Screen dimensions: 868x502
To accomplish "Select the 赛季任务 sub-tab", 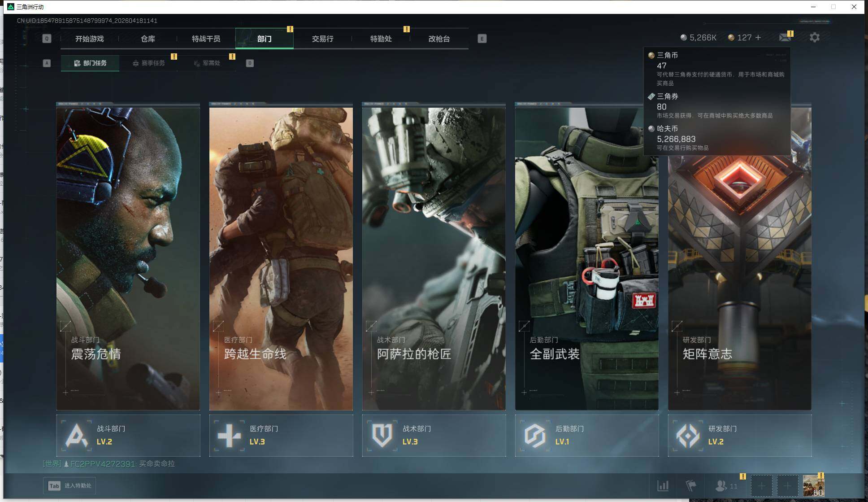I will (149, 63).
